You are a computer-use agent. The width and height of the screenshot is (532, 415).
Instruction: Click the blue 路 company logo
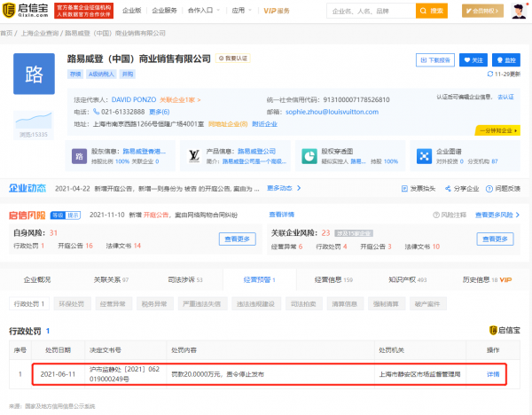coord(34,74)
